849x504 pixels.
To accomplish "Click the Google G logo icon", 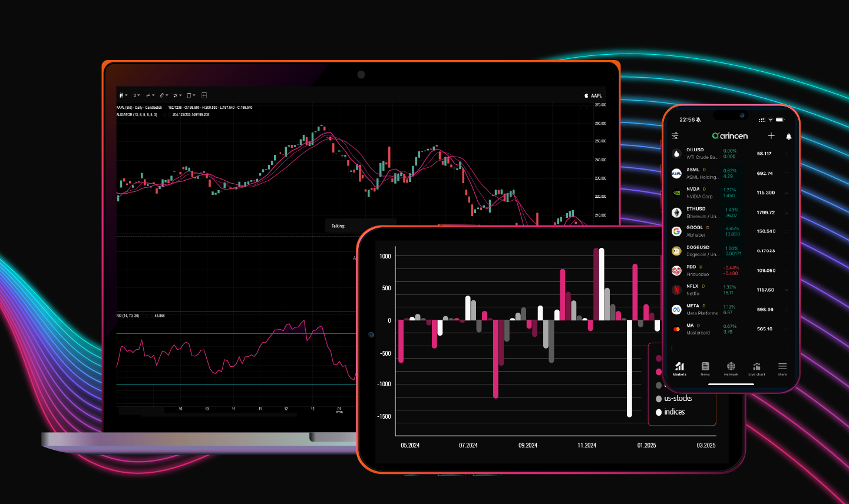I will click(676, 231).
